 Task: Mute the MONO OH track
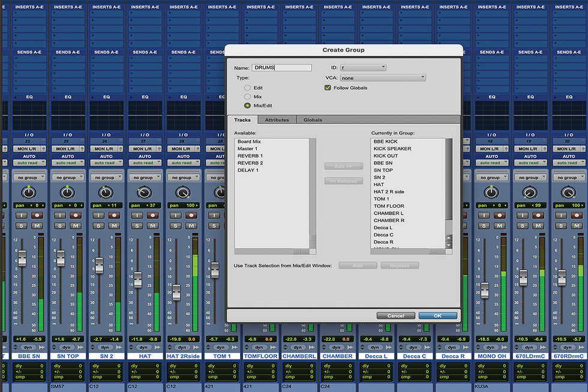(500, 226)
